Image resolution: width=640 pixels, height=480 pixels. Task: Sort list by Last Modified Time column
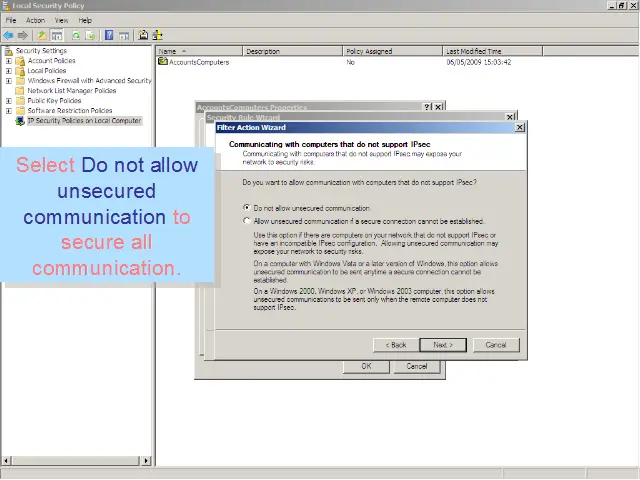(x=474, y=51)
